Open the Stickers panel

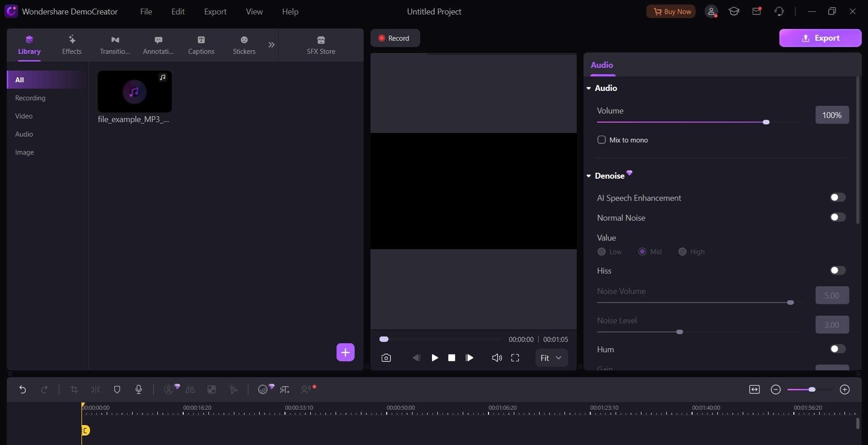point(244,45)
